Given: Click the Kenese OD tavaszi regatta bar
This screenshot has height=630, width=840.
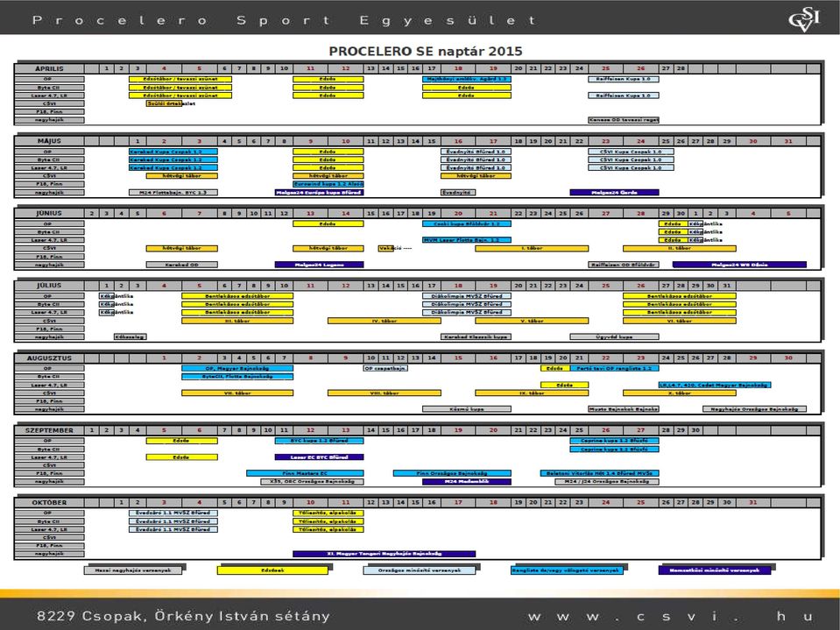Looking at the screenshot, I should coord(624,120).
